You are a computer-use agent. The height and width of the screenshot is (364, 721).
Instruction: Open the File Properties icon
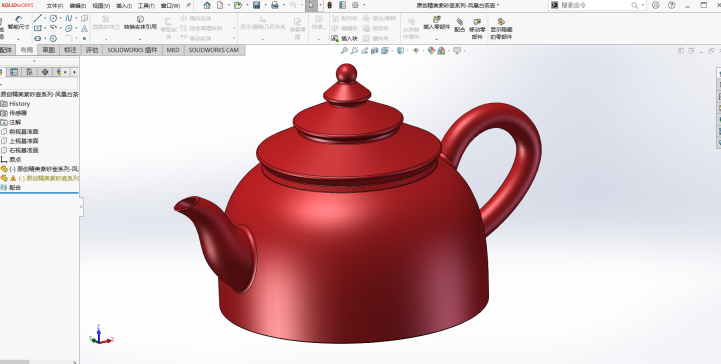(x=343, y=5)
